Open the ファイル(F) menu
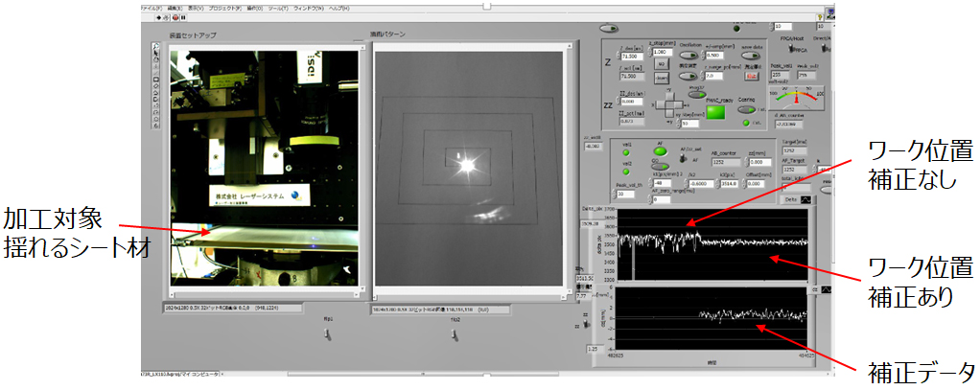This screenshot has height=390, width=980. tap(151, 9)
